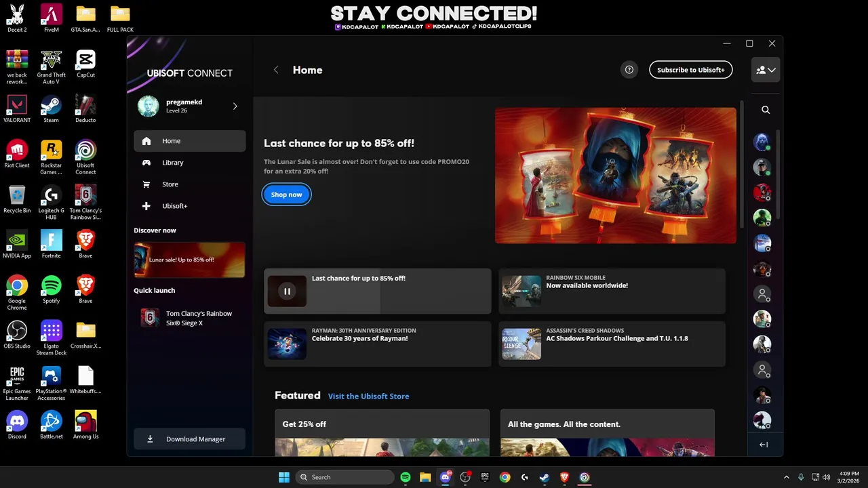868x488 pixels.
Task: Click Visit the Ubisoft Store link
Action: 368,396
